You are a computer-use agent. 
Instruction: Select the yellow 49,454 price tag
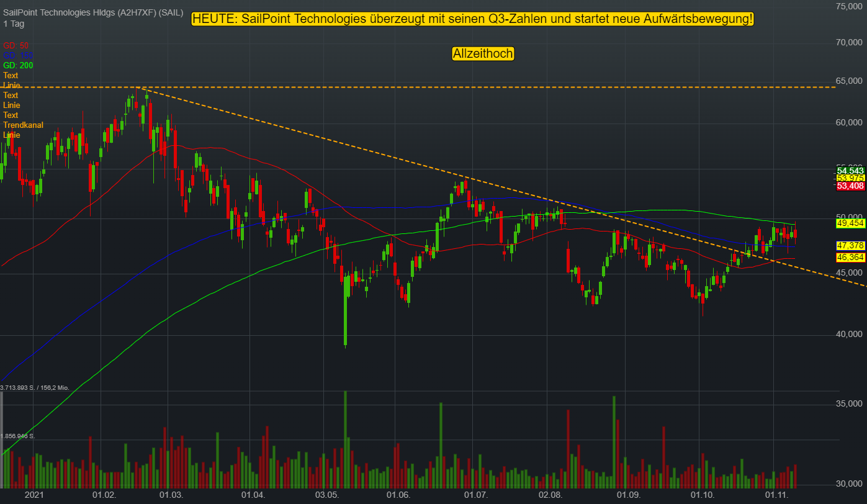[850, 222]
